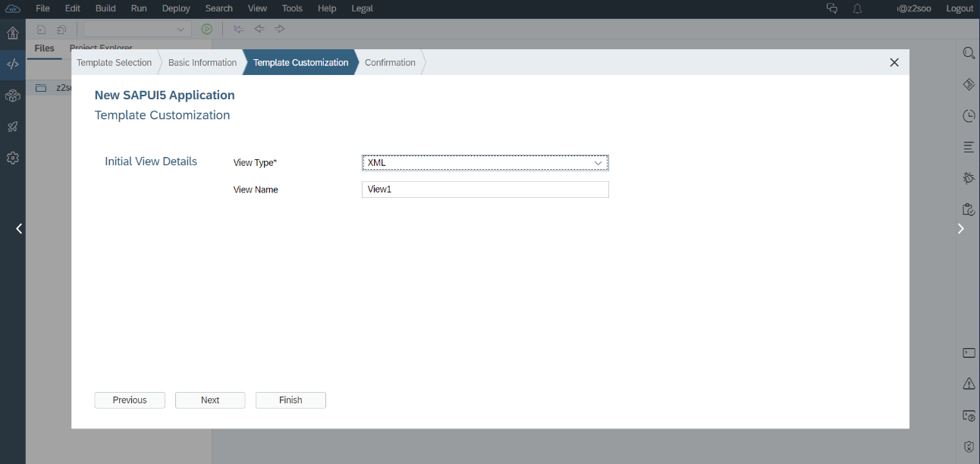Open the Storyboard cubes icon in sidebar
This screenshot has height=464, width=980.
pos(12,96)
